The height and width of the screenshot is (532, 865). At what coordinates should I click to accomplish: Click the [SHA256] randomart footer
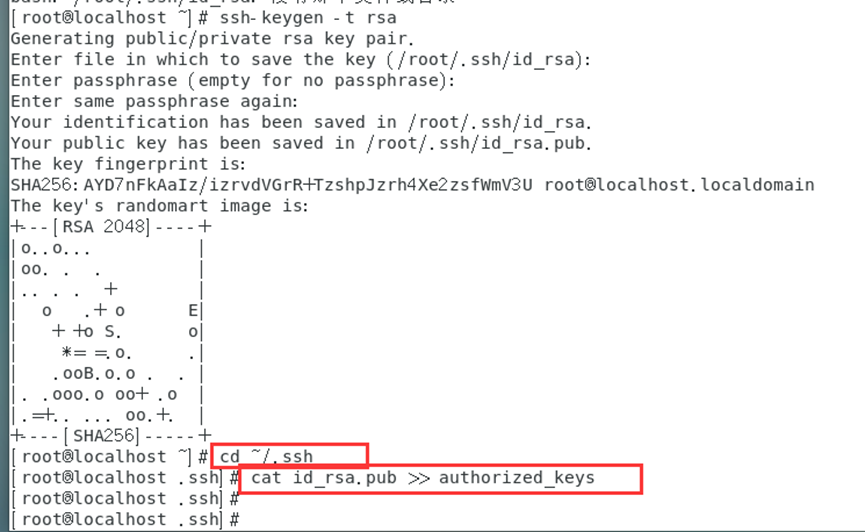click(x=101, y=436)
